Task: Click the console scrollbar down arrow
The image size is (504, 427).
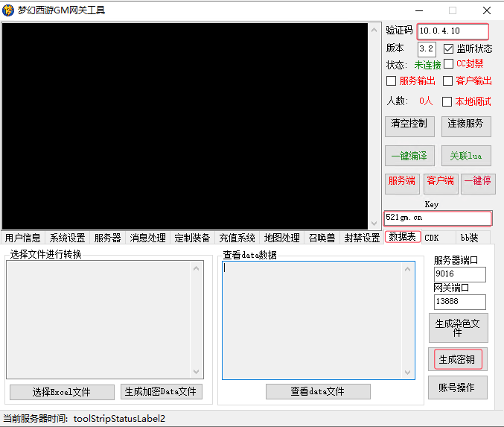Action: point(374,223)
